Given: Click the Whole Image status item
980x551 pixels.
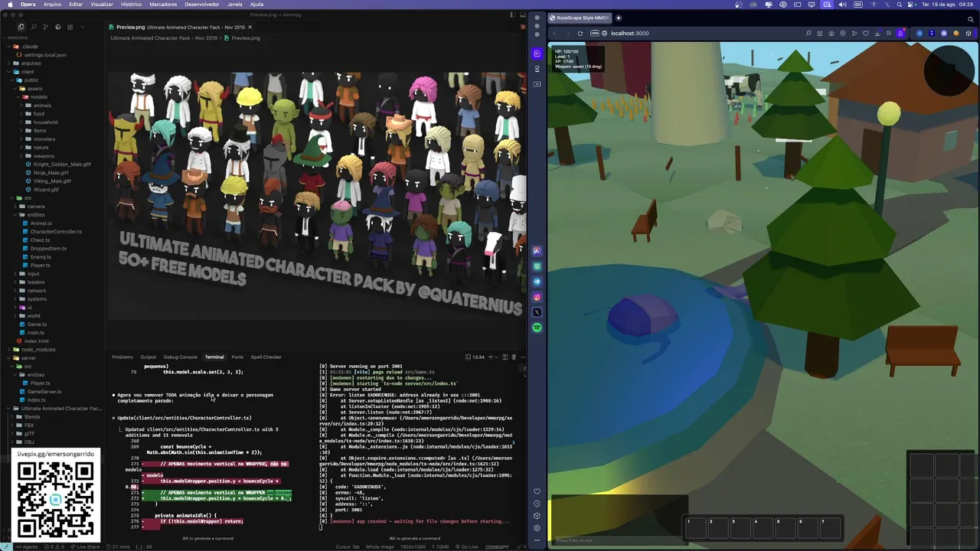Looking at the screenshot, I should pyautogui.click(x=380, y=546).
